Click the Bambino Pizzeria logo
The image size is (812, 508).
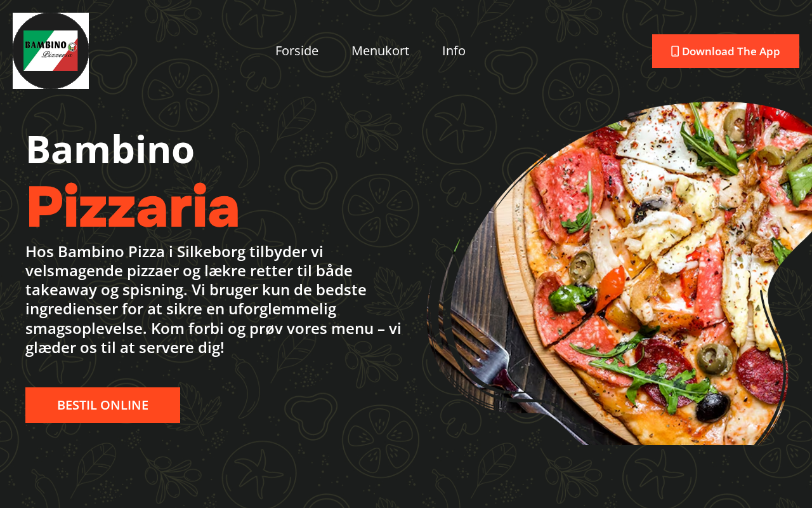point(51,51)
